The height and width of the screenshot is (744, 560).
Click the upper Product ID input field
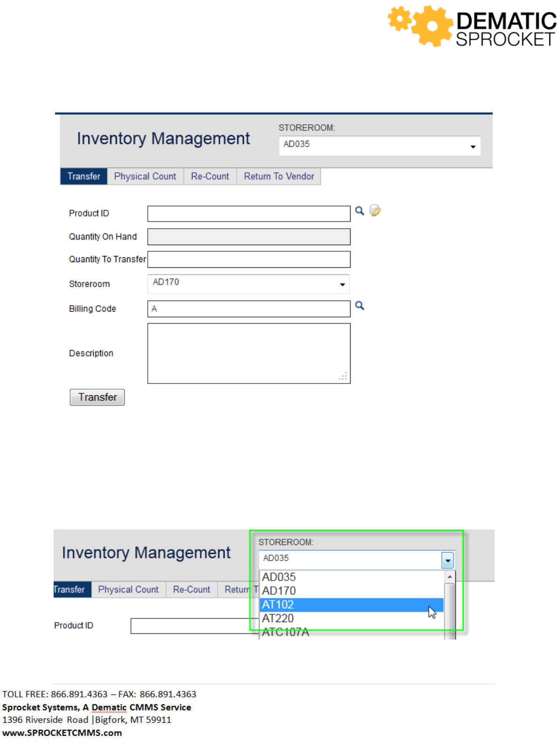249,214
